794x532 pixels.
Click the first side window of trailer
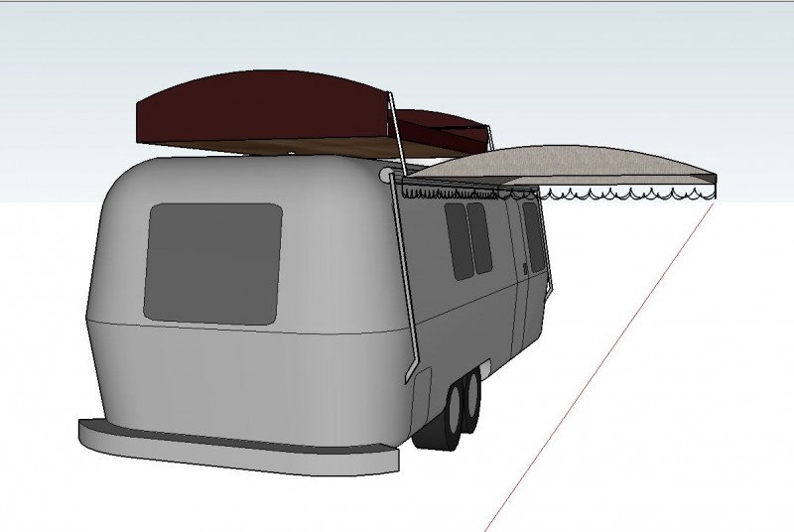459,242
